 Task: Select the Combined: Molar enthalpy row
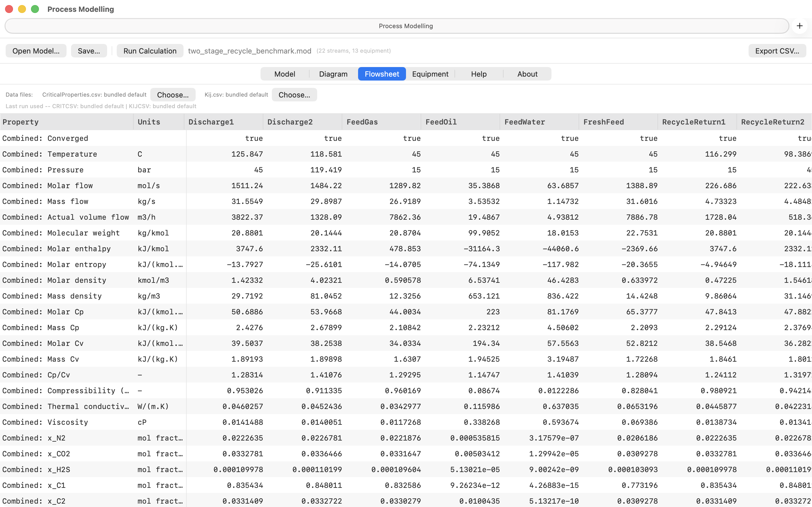(406, 248)
